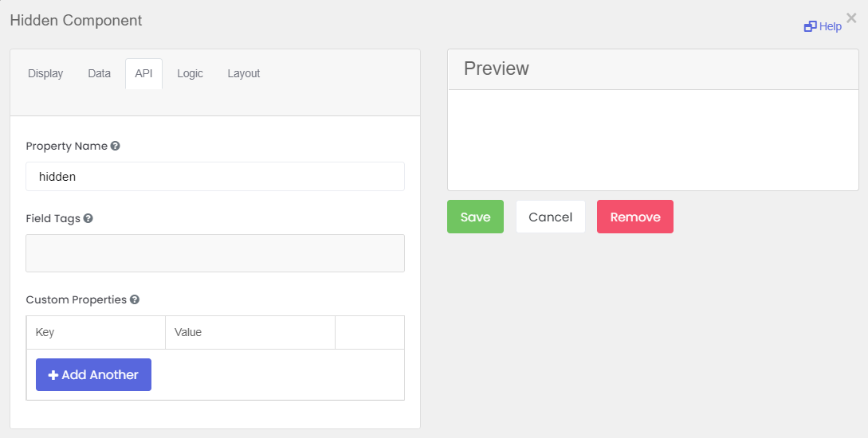The width and height of the screenshot is (868, 438).
Task: Switch to the Display tab
Action: 45,73
